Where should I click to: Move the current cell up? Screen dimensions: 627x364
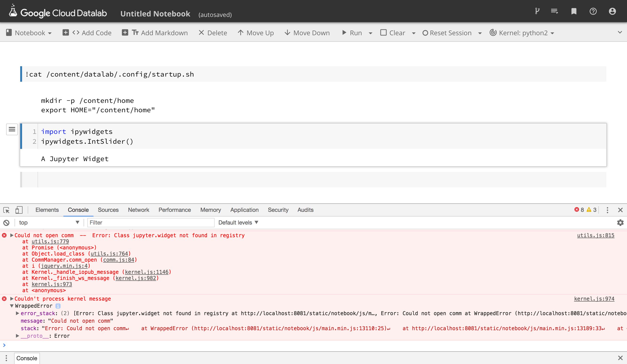pyautogui.click(x=255, y=33)
